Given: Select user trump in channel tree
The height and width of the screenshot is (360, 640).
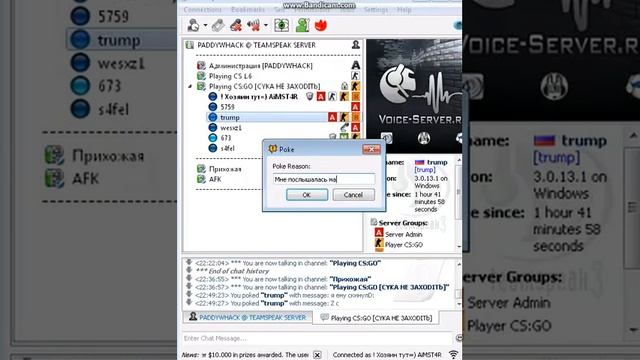Looking at the screenshot, I should (x=230, y=117).
